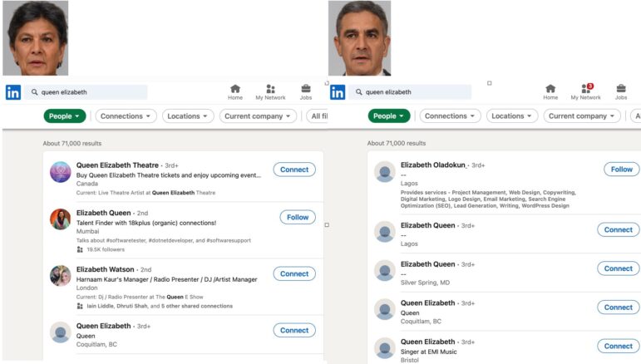This screenshot has height=364, width=641.
Task: Open Elizabeth Queen 2nd profile name link
Action: (103, 213)
